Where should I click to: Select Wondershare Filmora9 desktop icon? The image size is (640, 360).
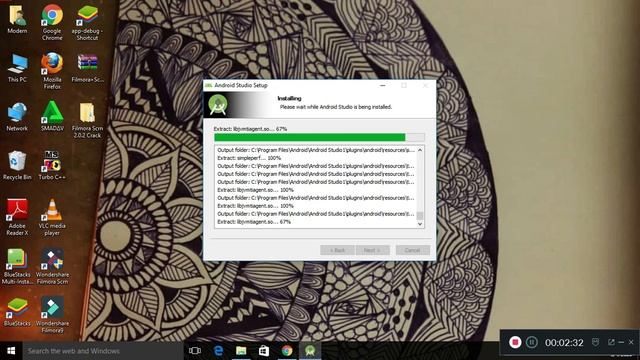(x=52, y=314)
